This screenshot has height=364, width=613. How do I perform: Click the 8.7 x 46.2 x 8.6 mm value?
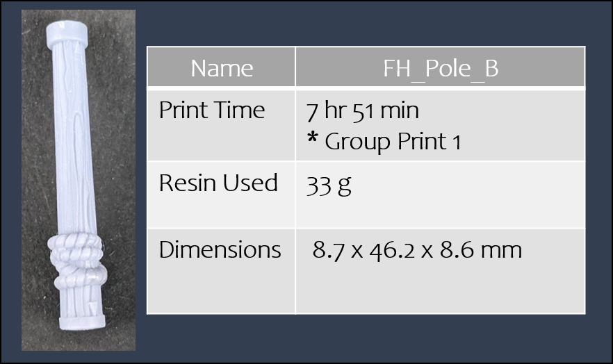point(417,250)
